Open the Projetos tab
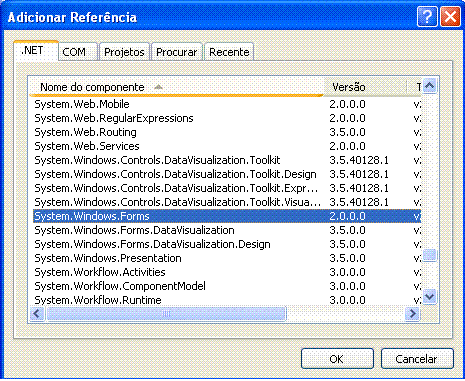 [x=124, y=52]
